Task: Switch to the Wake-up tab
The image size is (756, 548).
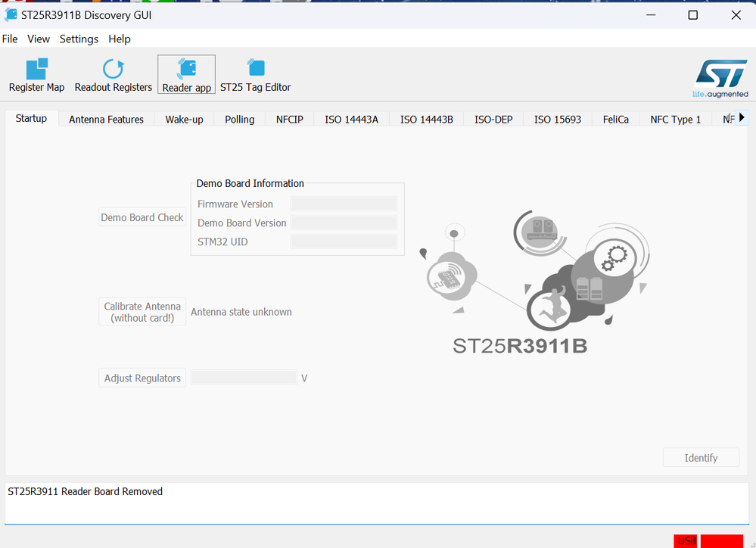Action: click(184, 120)
